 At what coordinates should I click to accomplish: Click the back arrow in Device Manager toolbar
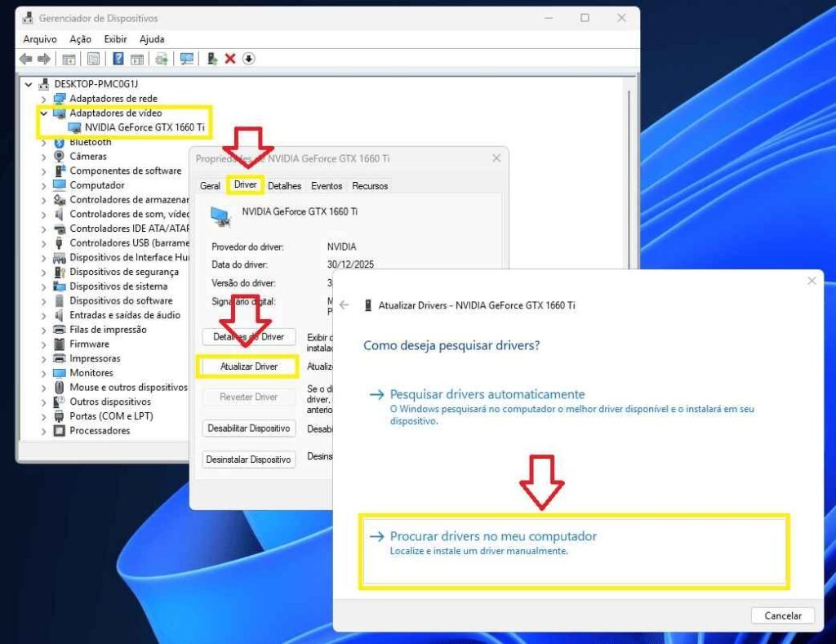click(x=25, y=58)
